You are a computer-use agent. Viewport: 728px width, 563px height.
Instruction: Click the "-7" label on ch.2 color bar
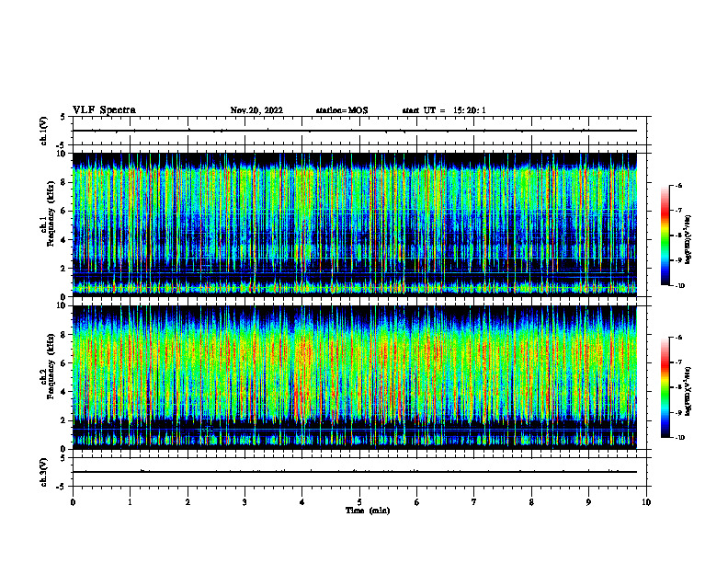coord(678,362)
